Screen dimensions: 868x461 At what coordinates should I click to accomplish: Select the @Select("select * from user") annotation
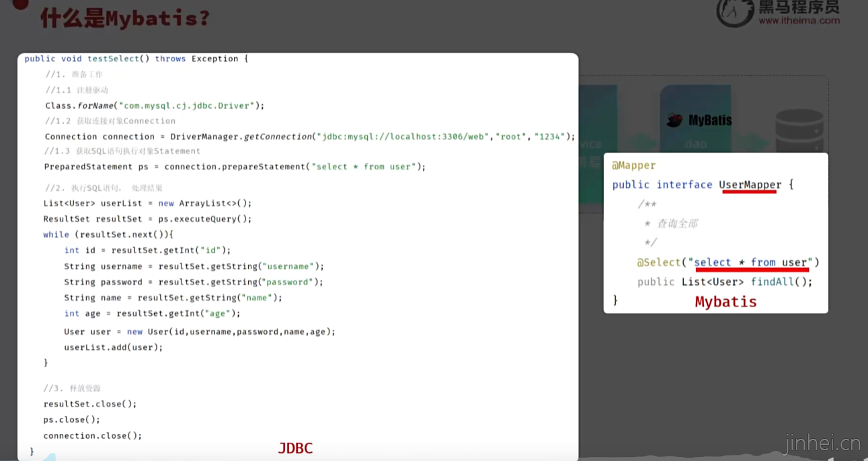(x=729, y=262)
